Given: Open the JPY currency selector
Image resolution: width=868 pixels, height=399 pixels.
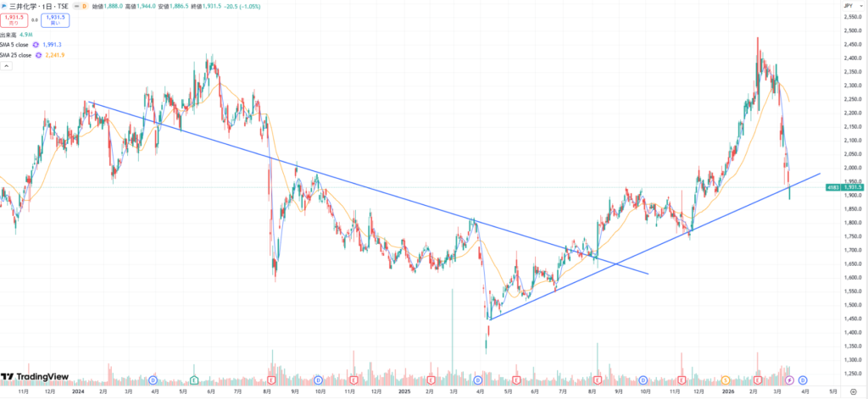Looking at the screenshot, I should (x=848, y=6).
